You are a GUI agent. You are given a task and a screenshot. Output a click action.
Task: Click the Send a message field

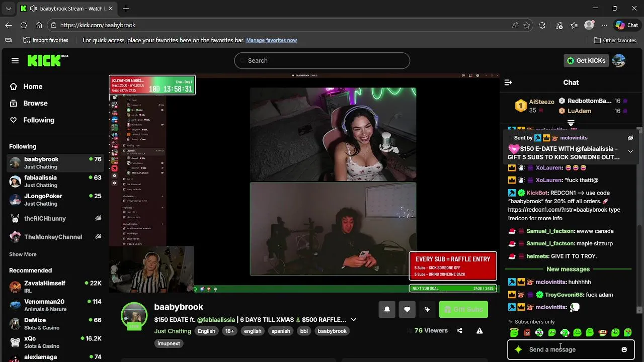[x=571, y=349]
